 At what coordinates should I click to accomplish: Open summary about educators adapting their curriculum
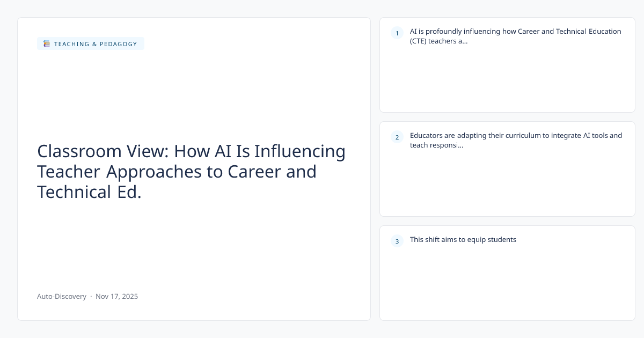pos(515,135)
